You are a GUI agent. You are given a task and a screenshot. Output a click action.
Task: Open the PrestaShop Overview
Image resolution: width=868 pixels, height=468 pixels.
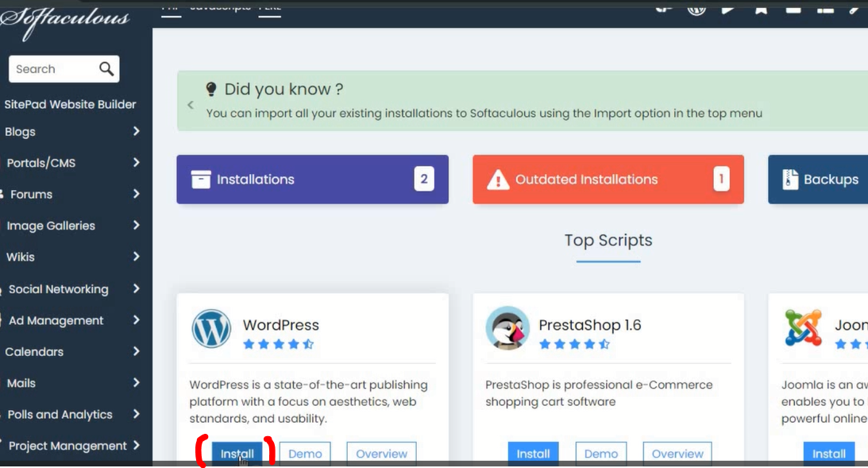677,454
